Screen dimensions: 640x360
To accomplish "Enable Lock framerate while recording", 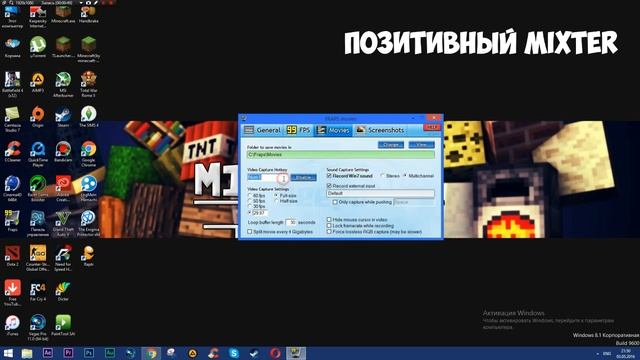I will 329,226.
